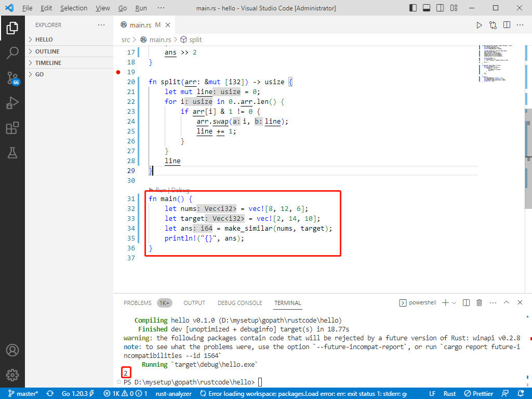Open Source Control view with 66 badge

point(12,78)
